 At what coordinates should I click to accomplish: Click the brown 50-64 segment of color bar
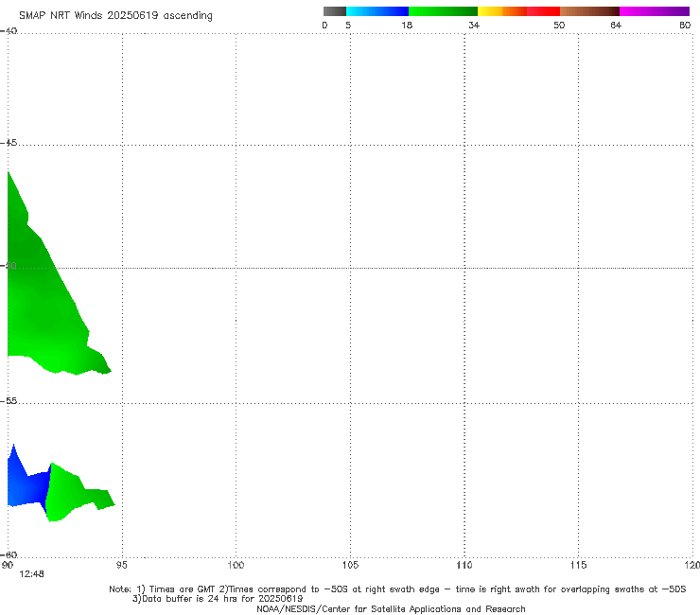pyautogui.click(x=589, y=11)
